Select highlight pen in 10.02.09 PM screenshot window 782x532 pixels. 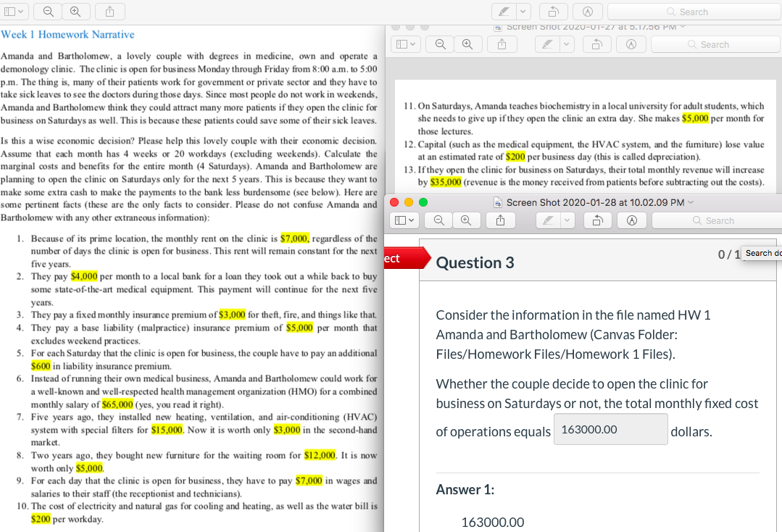click(548, 220)
